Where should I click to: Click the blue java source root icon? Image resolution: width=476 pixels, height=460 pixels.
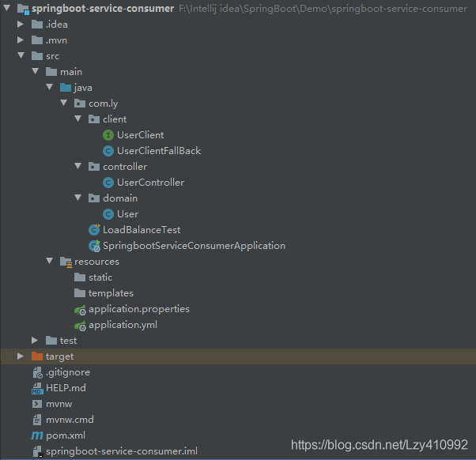coord(66,88)
